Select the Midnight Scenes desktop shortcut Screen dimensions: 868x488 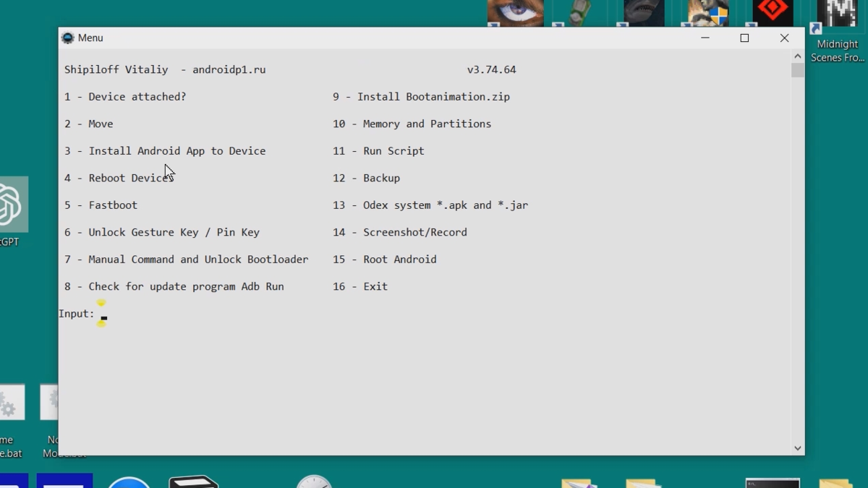coord(837,33)
